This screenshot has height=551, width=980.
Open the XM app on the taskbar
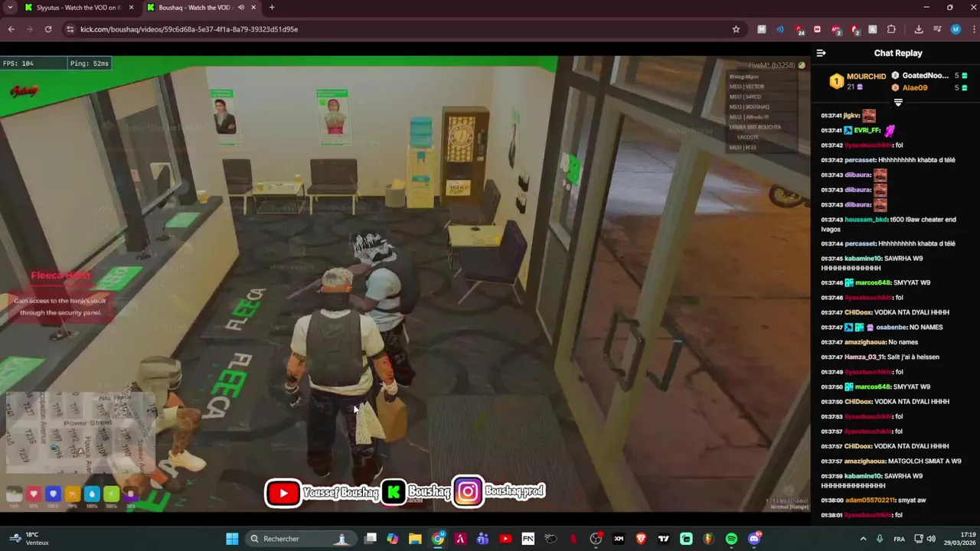pos(619,539)
